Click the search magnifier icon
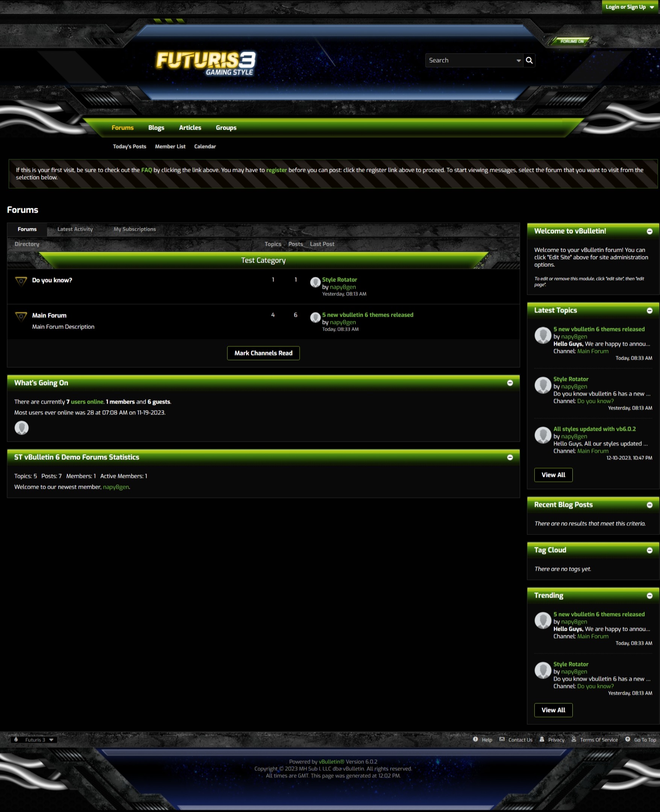Image resolution: width=660 pixels, height=812 pixels. click(x=529, y=60)
